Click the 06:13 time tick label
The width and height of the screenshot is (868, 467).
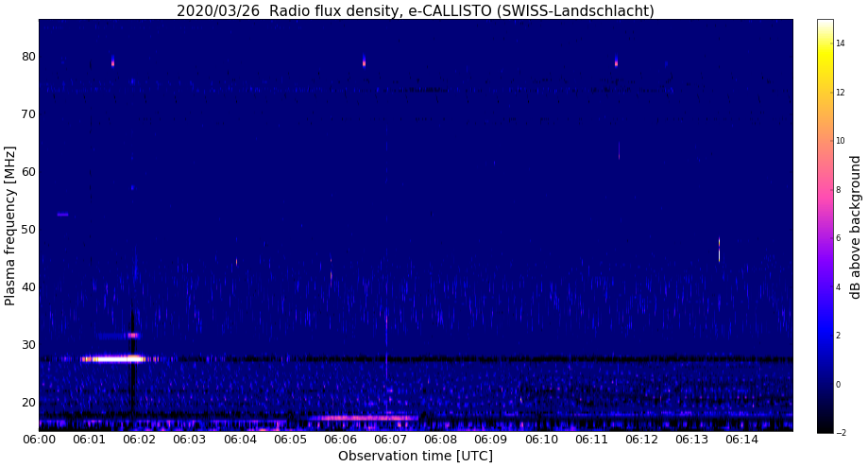(x=692, y=440)
